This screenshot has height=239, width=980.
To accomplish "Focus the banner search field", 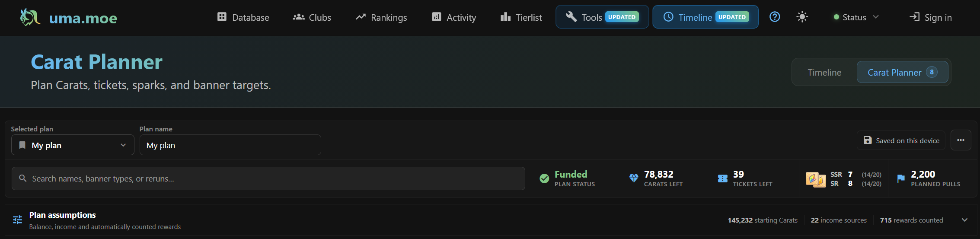I will (x=268, y=178).
